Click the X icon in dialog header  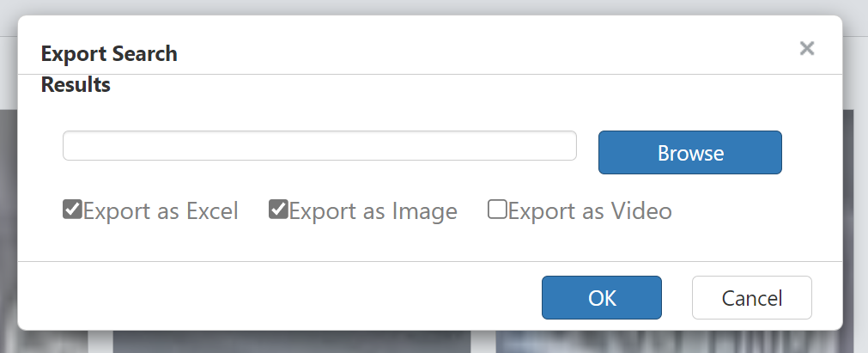pos(806,48)
